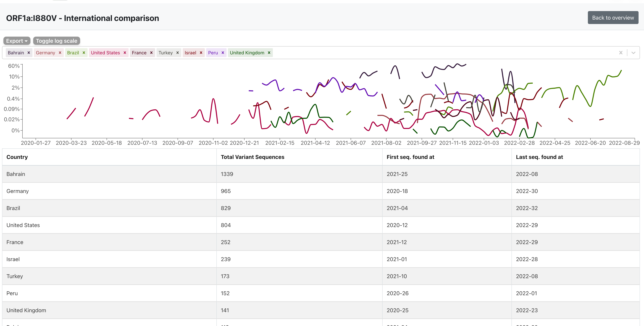The height and width of the screenshot is (326, 644).
Task: Remove the United States country chip
Action: (125, 53)
